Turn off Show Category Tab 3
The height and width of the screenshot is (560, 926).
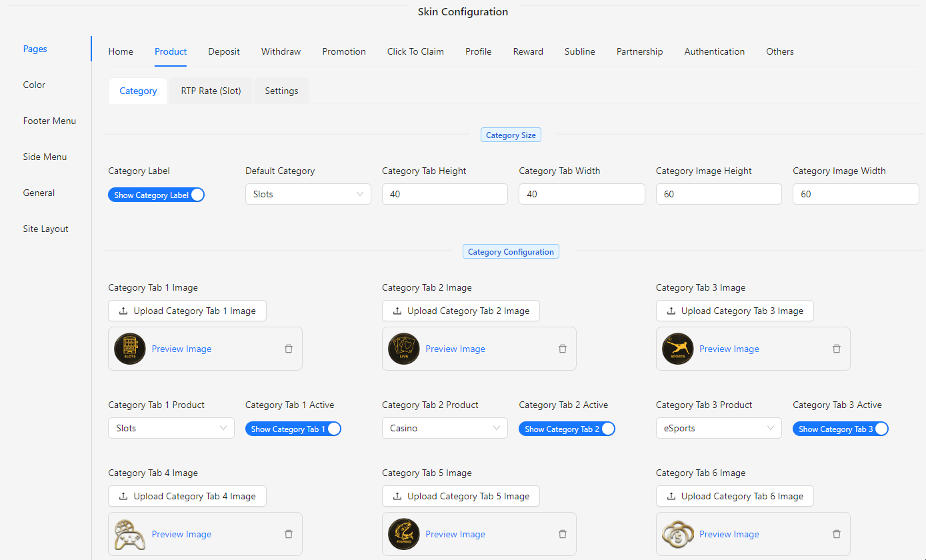(841, 429)
